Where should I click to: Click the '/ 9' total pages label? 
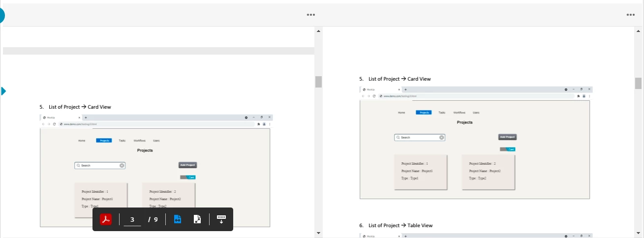pos(153,219)
